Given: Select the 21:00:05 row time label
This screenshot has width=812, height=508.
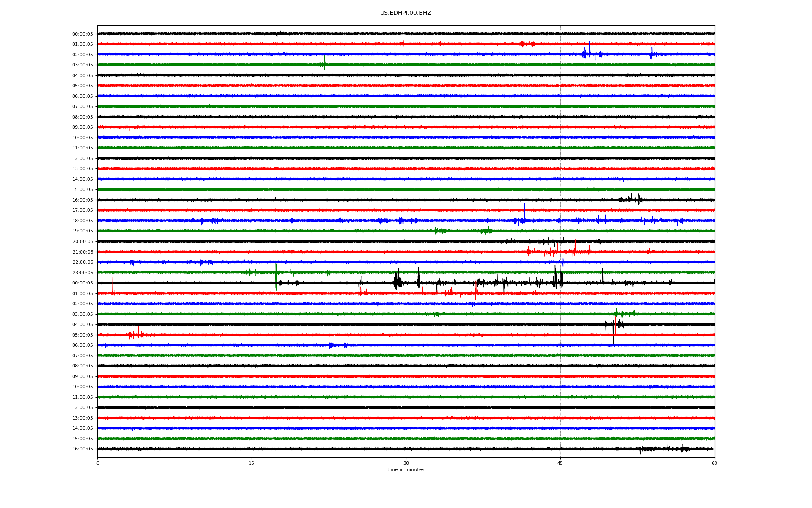Looking at the screenshot, I should 82,252.
